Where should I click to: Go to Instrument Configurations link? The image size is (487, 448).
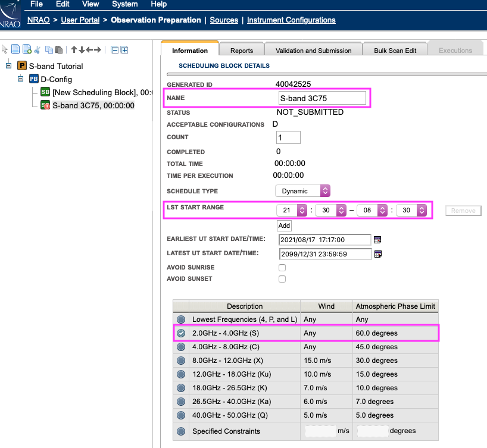tap(291, 20)
